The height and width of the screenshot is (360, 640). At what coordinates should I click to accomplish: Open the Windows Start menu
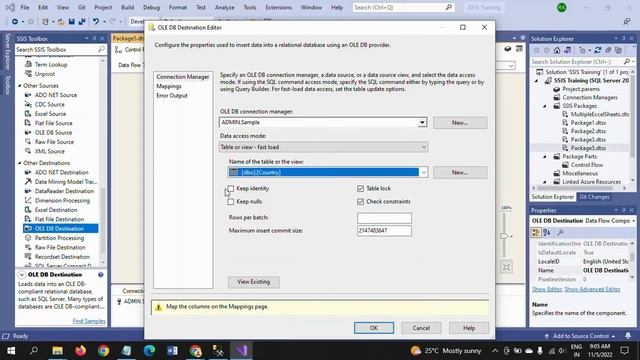(x=11, y=351)
